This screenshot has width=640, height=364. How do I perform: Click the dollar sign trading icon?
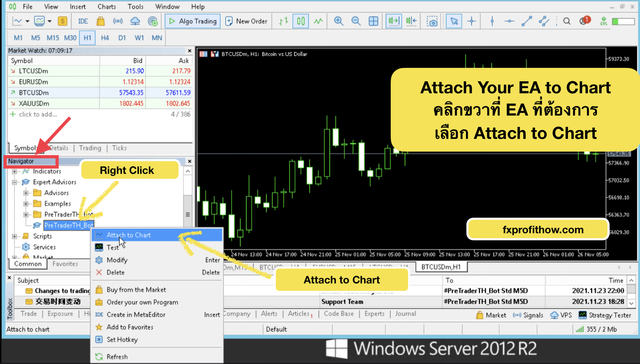click(x=63, y=21)
